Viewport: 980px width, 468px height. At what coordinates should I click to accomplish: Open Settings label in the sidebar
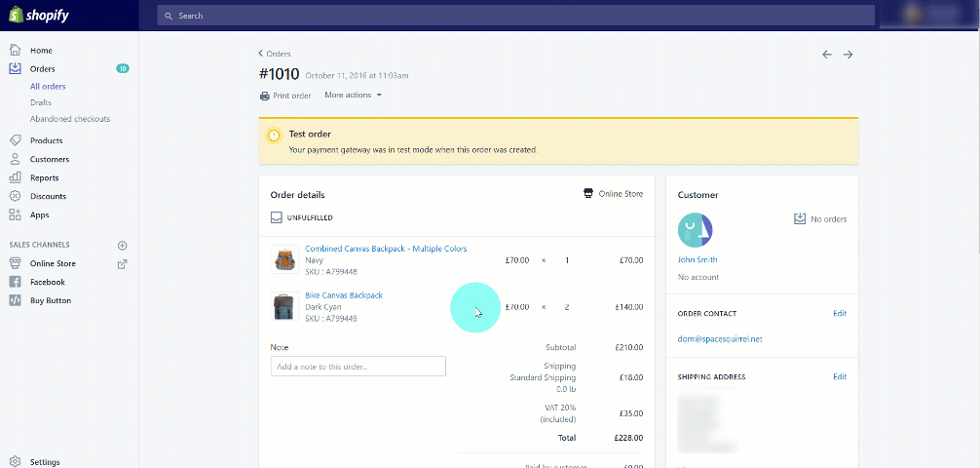coord(45,462)
